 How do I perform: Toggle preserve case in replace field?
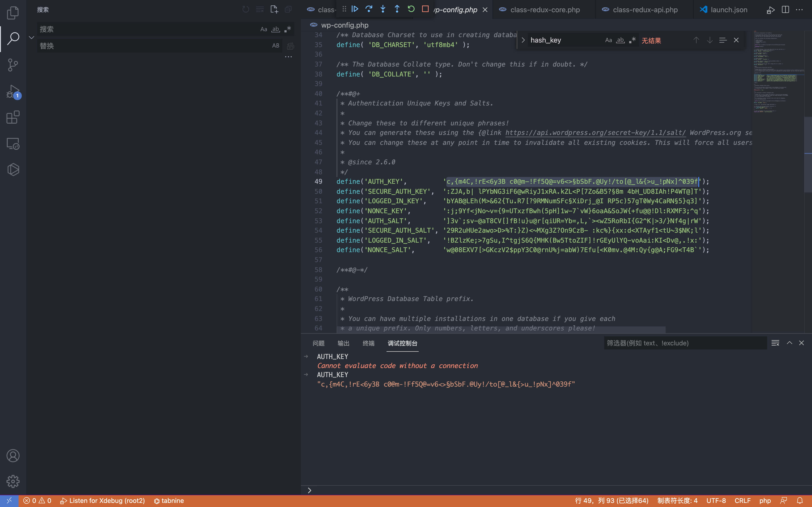coord(275,45)
